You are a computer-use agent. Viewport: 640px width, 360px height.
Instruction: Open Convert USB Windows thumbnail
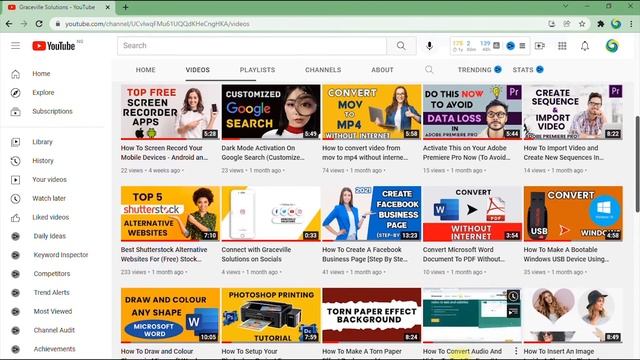(x=573, y=214)
